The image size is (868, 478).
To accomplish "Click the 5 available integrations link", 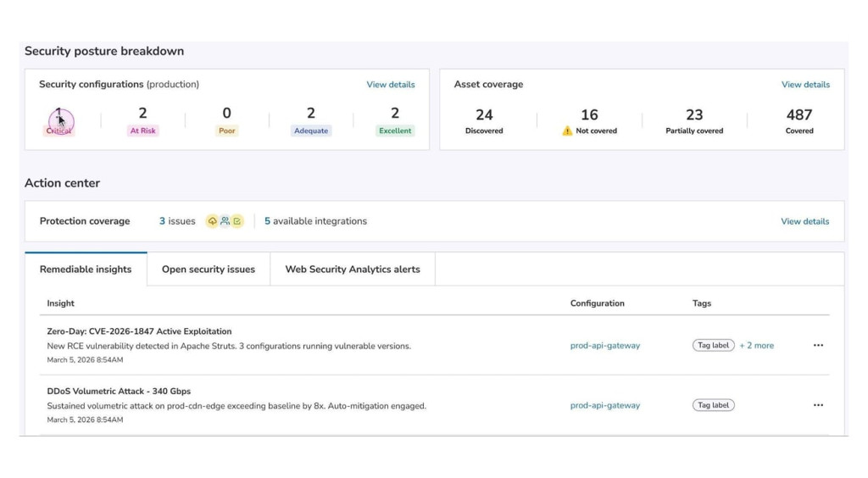I will pos(315,221).
